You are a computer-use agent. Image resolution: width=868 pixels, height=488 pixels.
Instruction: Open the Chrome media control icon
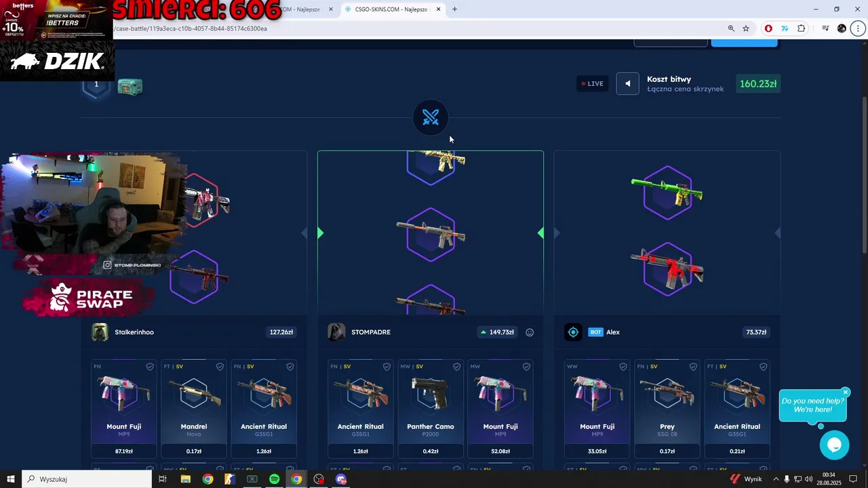tap(825, 28)
